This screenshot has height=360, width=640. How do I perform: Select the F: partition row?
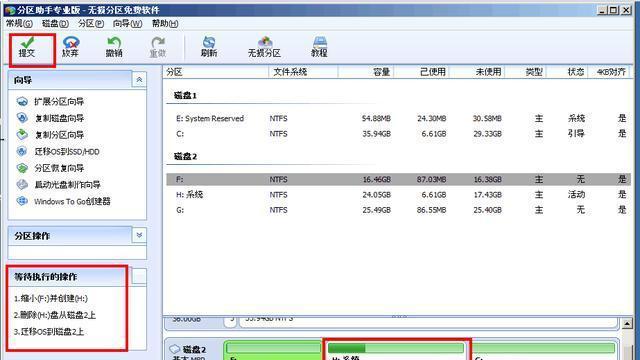398,179
